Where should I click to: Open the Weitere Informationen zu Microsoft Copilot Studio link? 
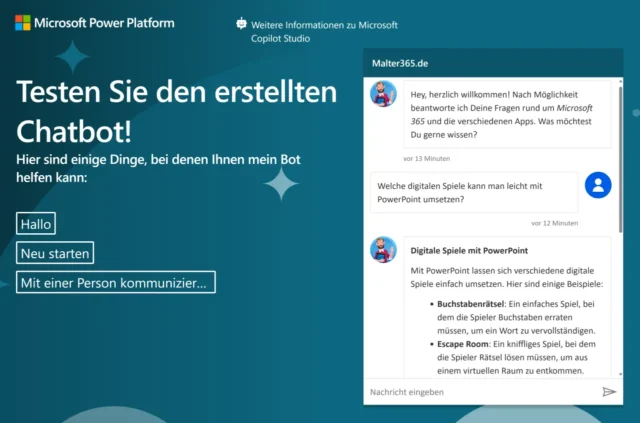coord(324,31)
